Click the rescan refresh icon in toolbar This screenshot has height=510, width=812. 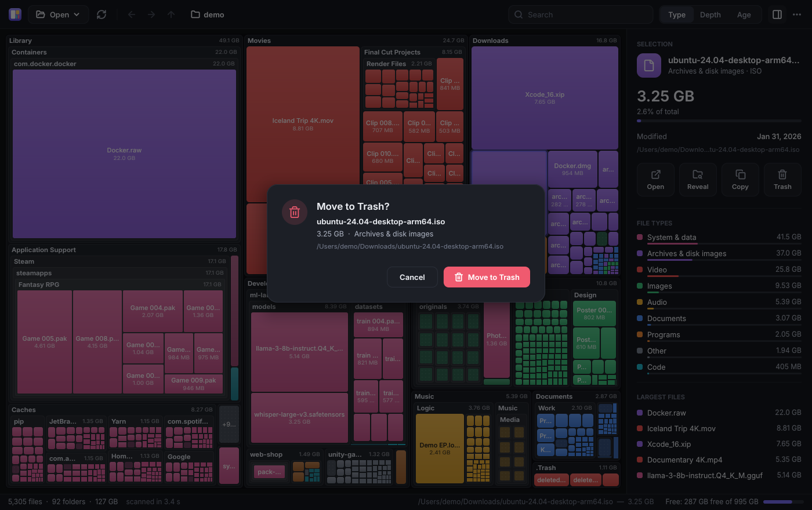(x=101, y=14)
